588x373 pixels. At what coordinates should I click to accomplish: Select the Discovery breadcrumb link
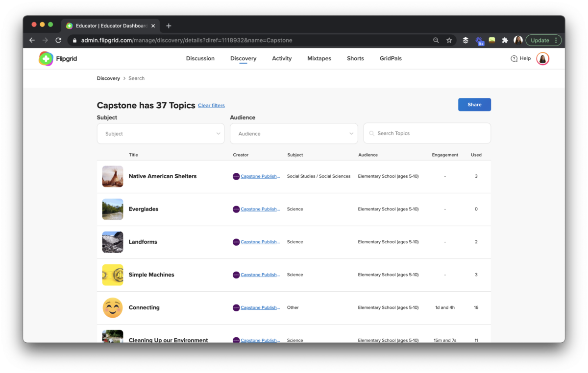pyautogui.click(x=108, y=78)
